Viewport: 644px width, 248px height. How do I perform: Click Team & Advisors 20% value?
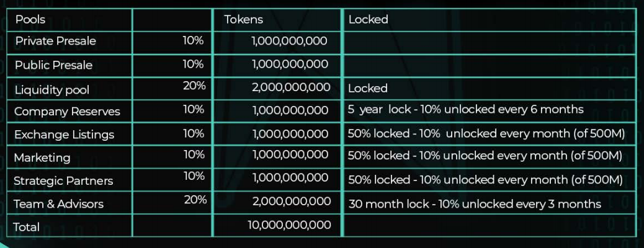click(195, 200)
